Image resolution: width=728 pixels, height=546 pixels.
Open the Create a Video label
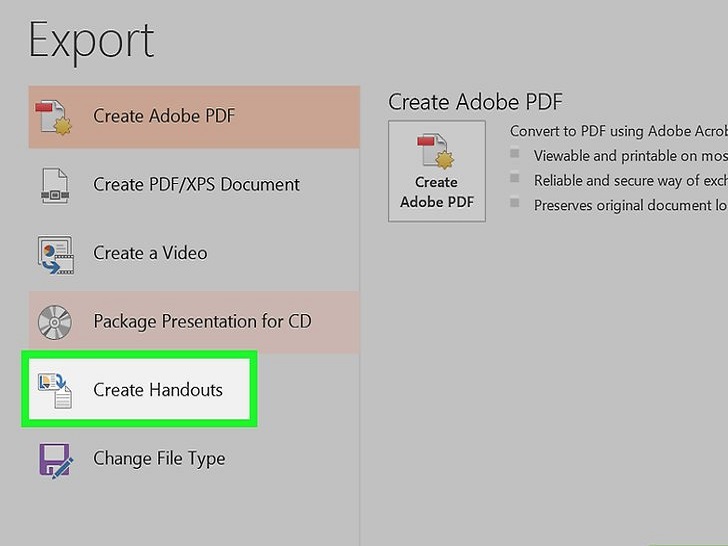150,253
